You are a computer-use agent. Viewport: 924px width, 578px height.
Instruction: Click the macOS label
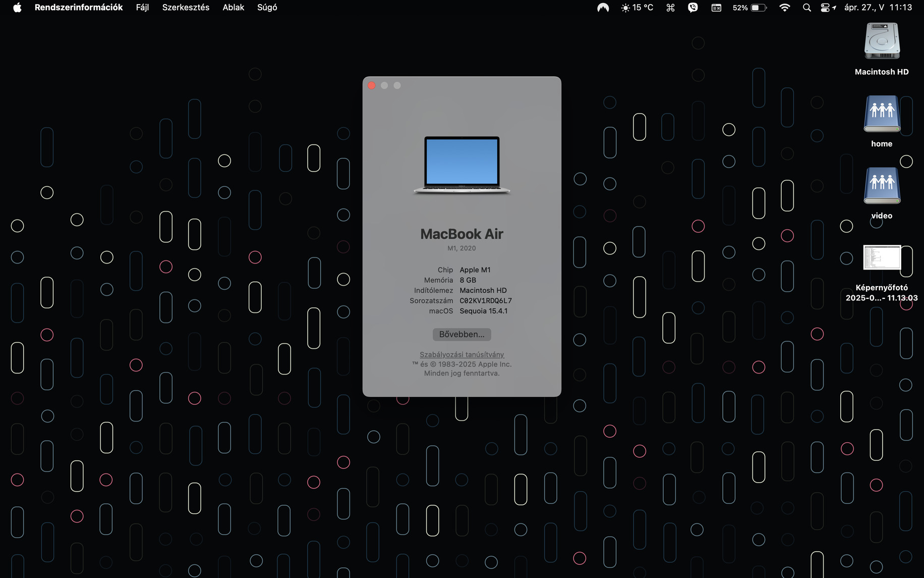point(441,311)
